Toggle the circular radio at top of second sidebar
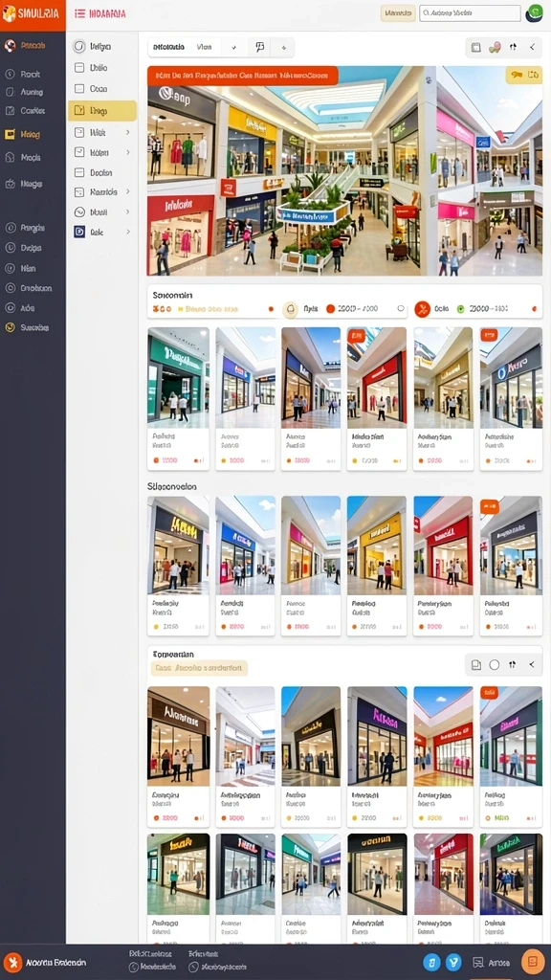The image size is (551, 980). click(78, 46)
